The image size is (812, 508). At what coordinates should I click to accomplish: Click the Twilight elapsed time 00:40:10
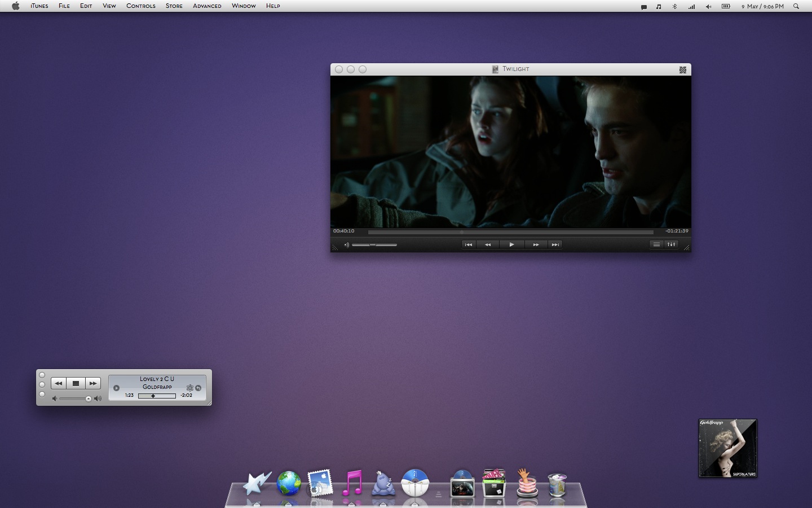click(x=343, y=231)
